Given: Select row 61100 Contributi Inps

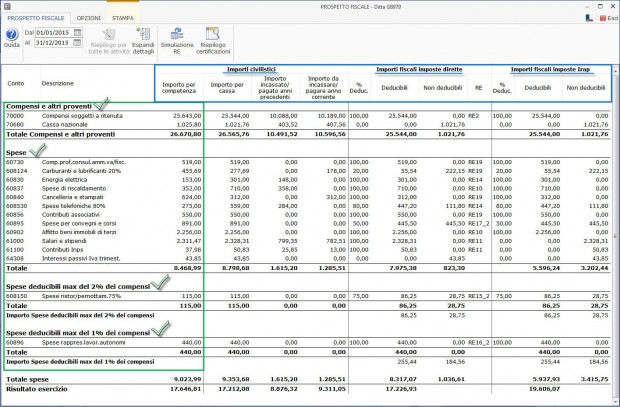Looking at the screenshot, I should coord(308,250).
